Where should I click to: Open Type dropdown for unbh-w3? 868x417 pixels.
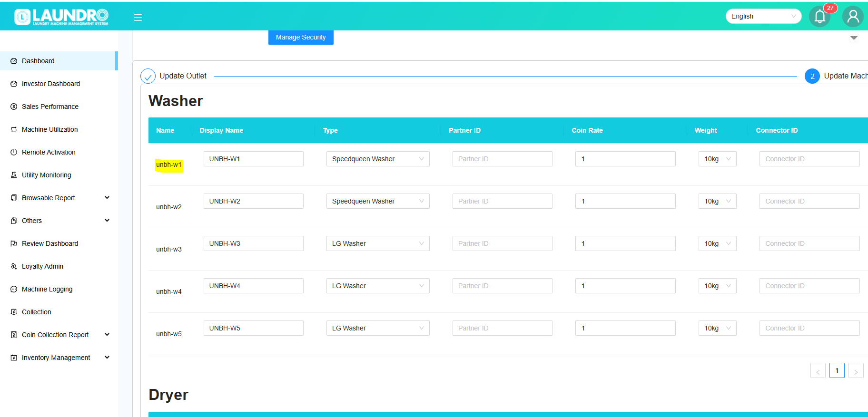tap(378, 243)
